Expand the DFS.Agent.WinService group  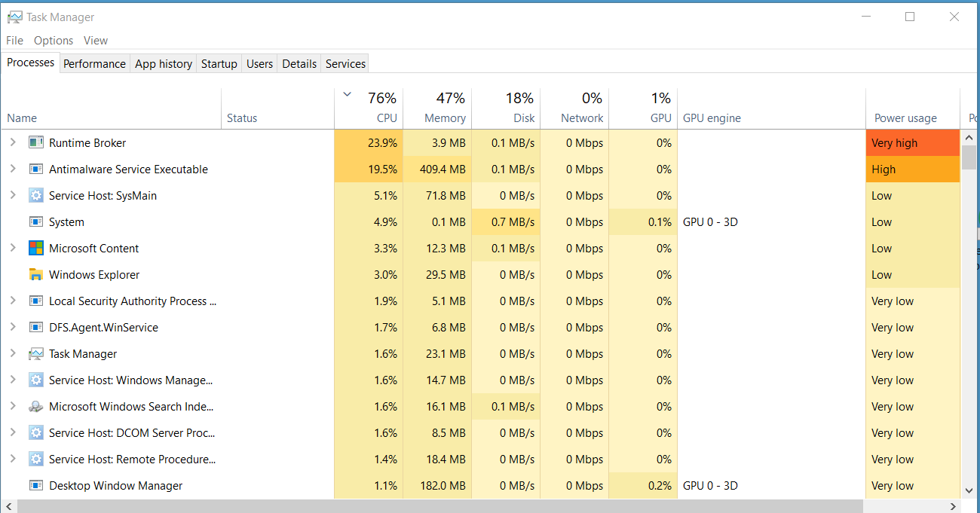pyautogui.click(x=12, y=327)
